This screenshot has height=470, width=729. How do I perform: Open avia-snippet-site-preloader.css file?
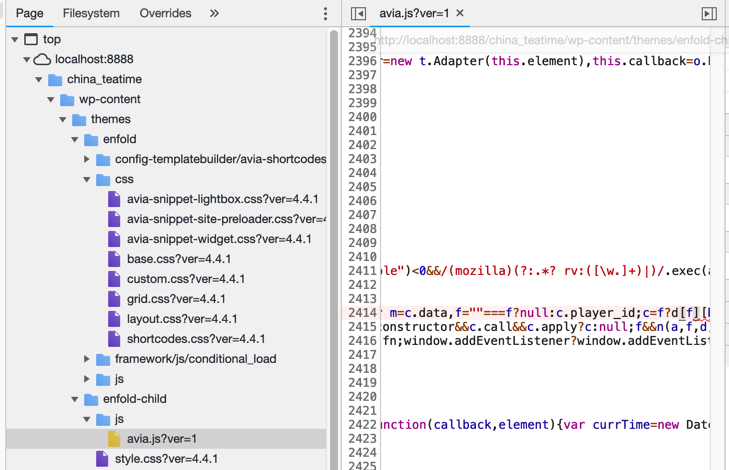click(226, 219)
